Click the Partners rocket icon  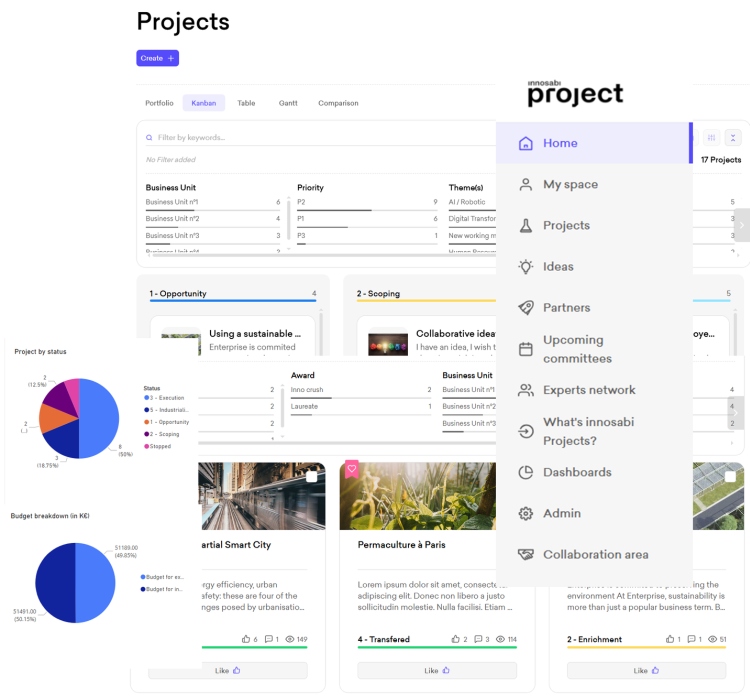(525, 308)
